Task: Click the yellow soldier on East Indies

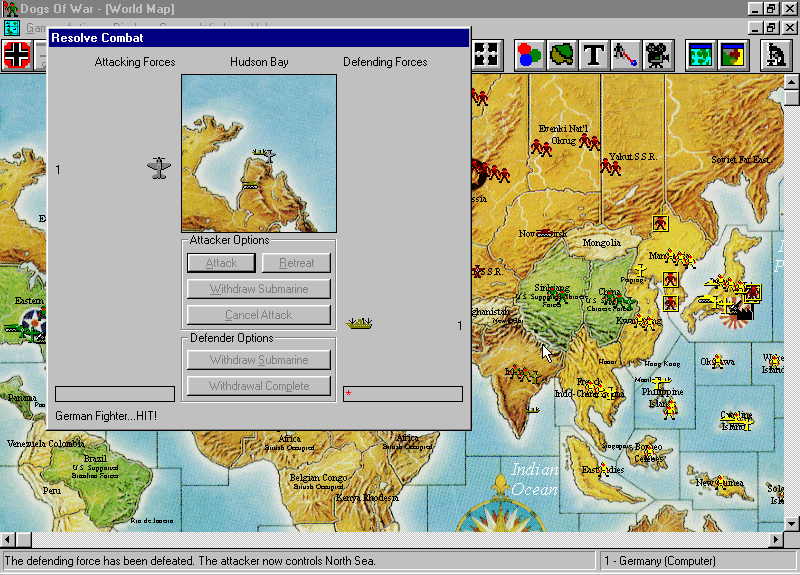Action: [x=604, y=468]
